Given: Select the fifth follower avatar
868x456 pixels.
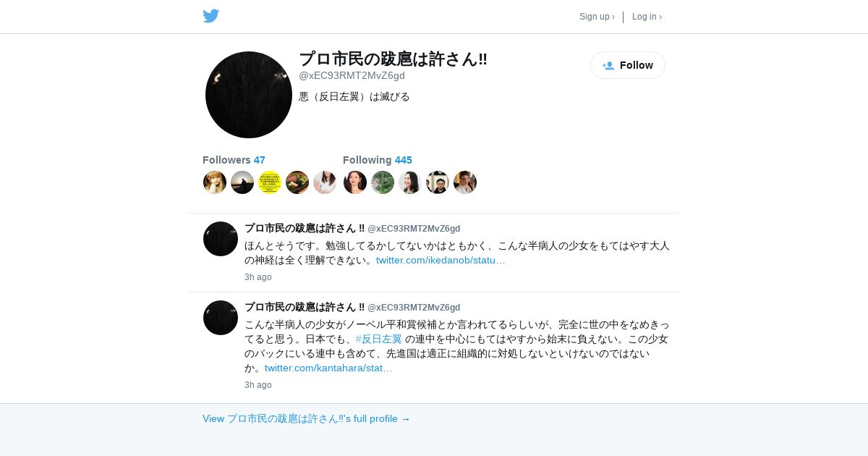Looking at the screenshot, I should coord(325,182).
